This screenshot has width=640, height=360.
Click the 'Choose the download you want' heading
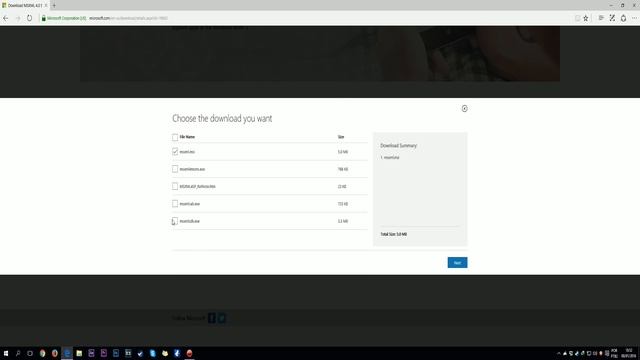222,118
